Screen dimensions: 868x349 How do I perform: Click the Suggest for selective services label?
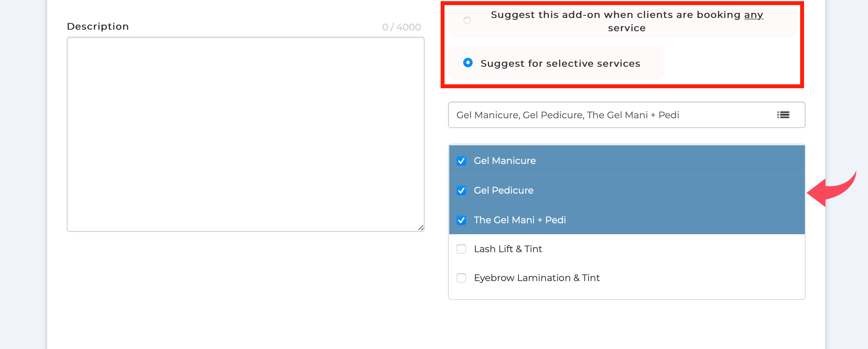click(560, 63)
